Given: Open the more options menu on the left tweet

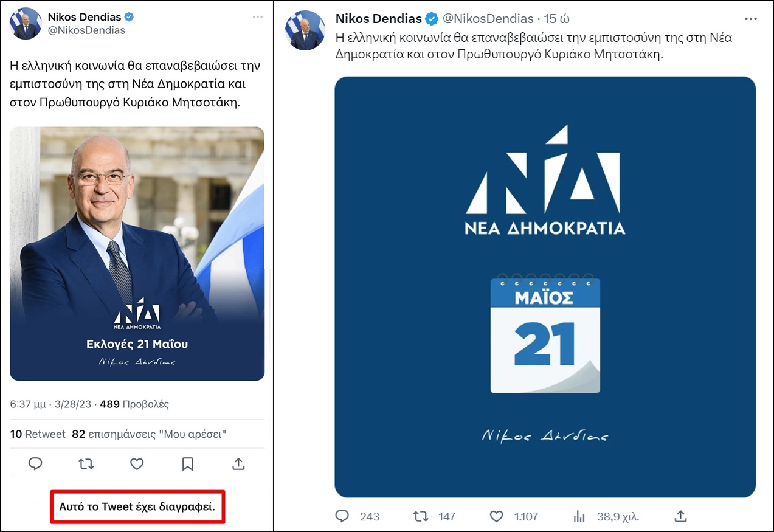Looking at the screenshot, I should (x=258, y=16).
